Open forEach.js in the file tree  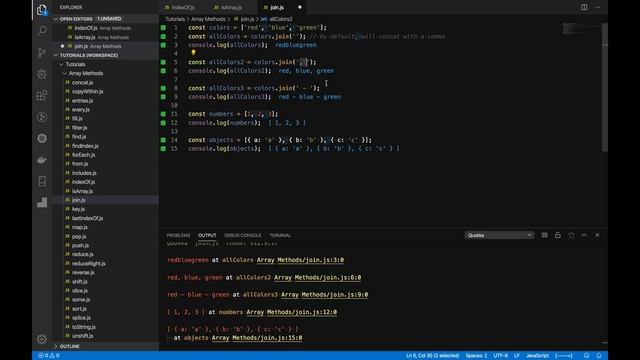83,155
